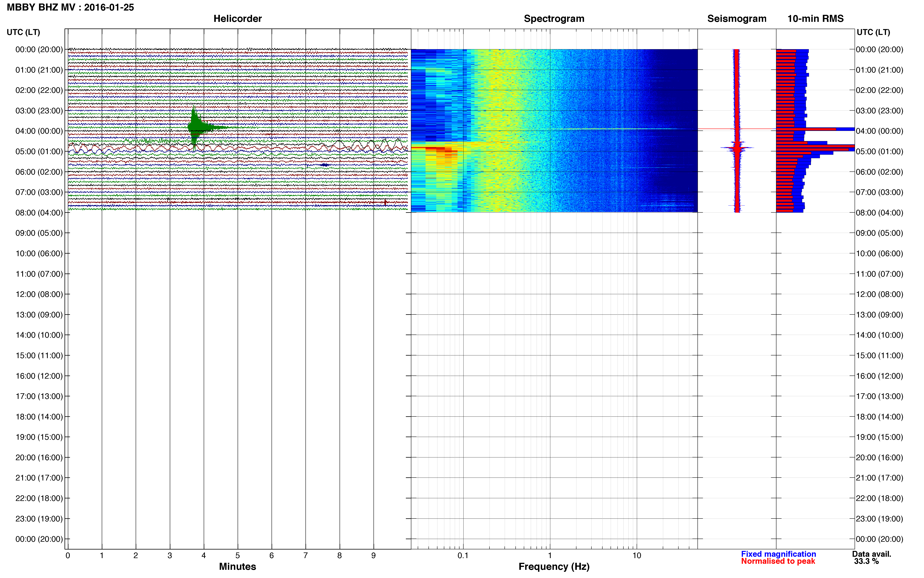This screenshot has height=578, width=924.
Task: Click tick label "0" on the Minutes axis
Action: point(68,555)
